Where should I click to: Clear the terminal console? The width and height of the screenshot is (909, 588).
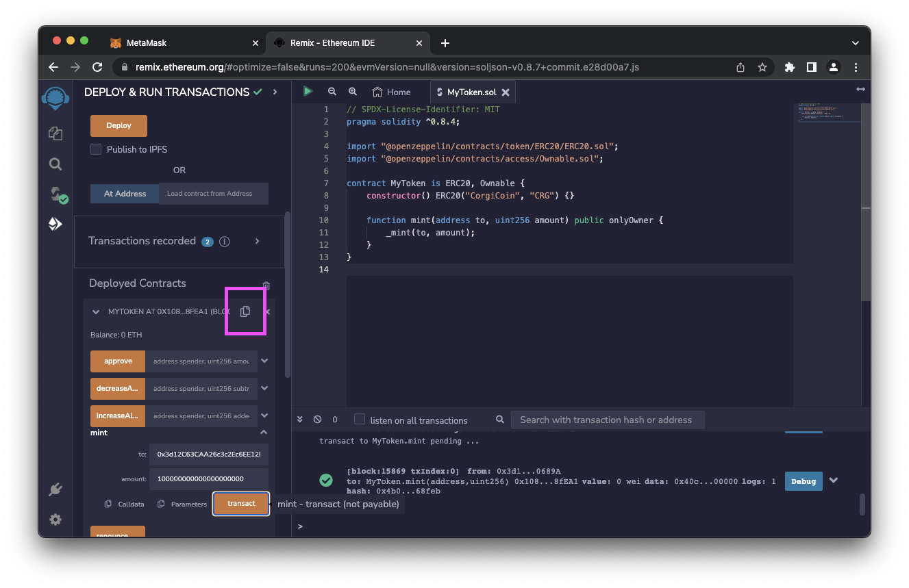317,420
